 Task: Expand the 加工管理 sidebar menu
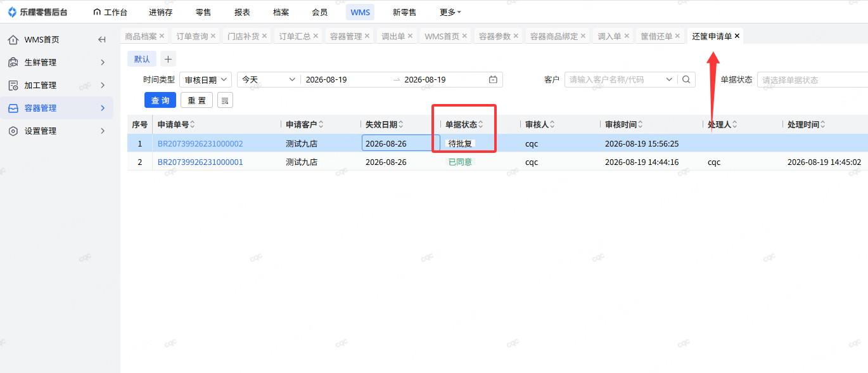pyautogui.click(x=103, y=86)
